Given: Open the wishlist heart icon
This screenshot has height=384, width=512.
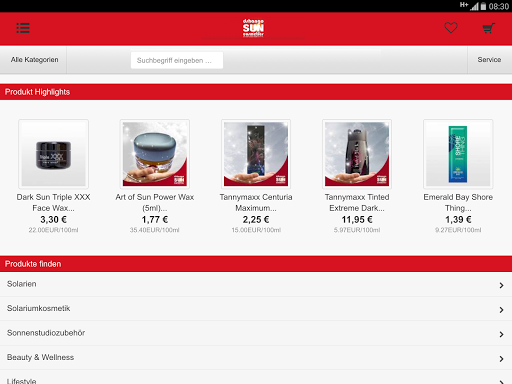Looking at the screenshot, I should tap(451, 28).
